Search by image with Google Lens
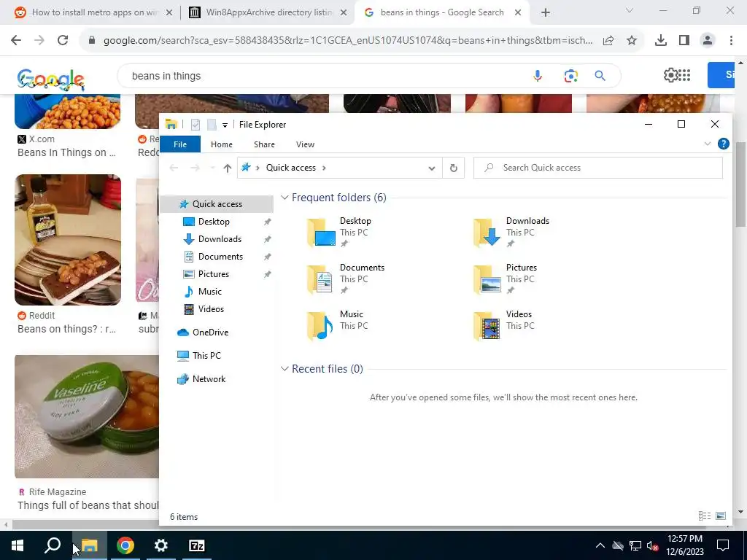 (x=570, y=76)
